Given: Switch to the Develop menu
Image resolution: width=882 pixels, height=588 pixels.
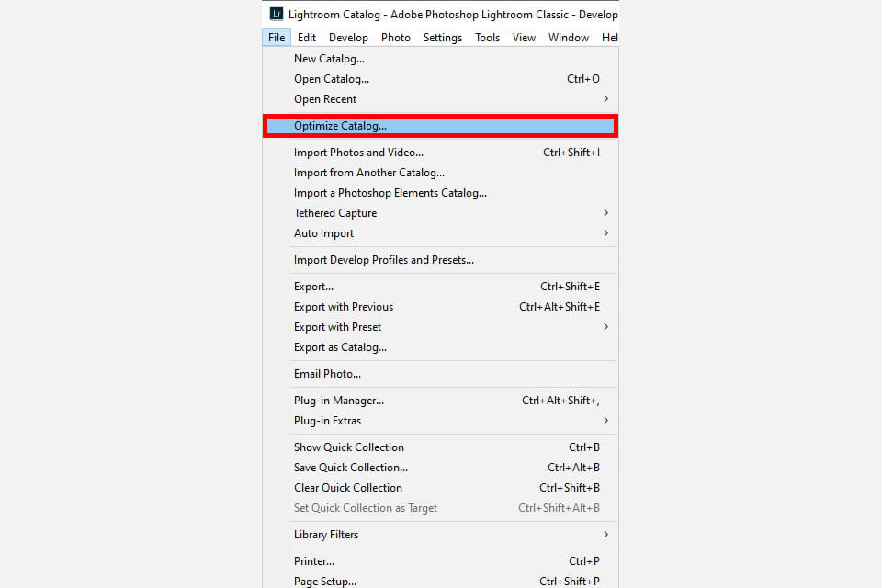Looking at the screenshot, I should 348,37.
